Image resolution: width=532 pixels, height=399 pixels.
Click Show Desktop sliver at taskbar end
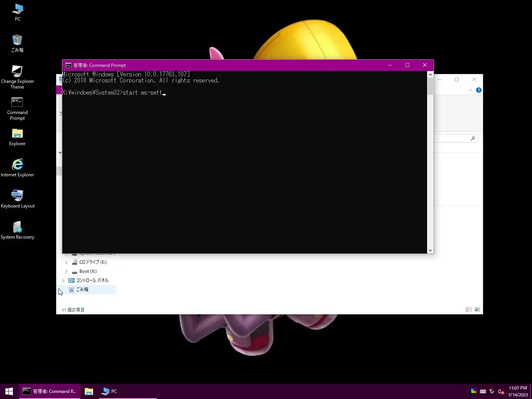pyautogui.click(x=531, y=391)
